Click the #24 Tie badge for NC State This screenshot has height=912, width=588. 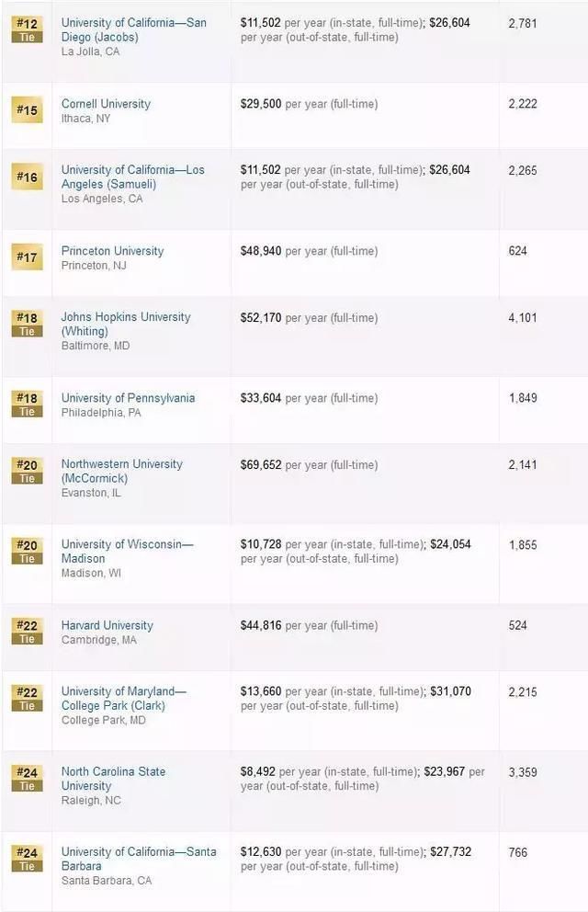pyautogui.click(x=27, y=778)
